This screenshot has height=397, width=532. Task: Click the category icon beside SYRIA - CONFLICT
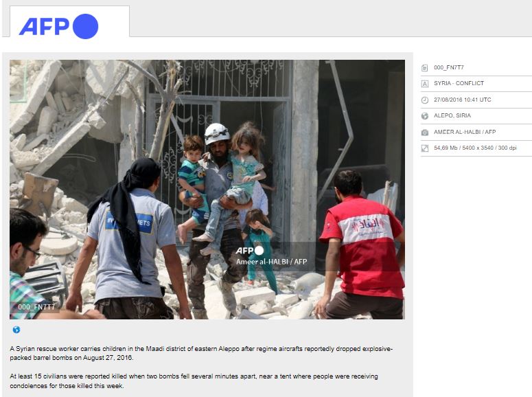[x=424, y=84]
